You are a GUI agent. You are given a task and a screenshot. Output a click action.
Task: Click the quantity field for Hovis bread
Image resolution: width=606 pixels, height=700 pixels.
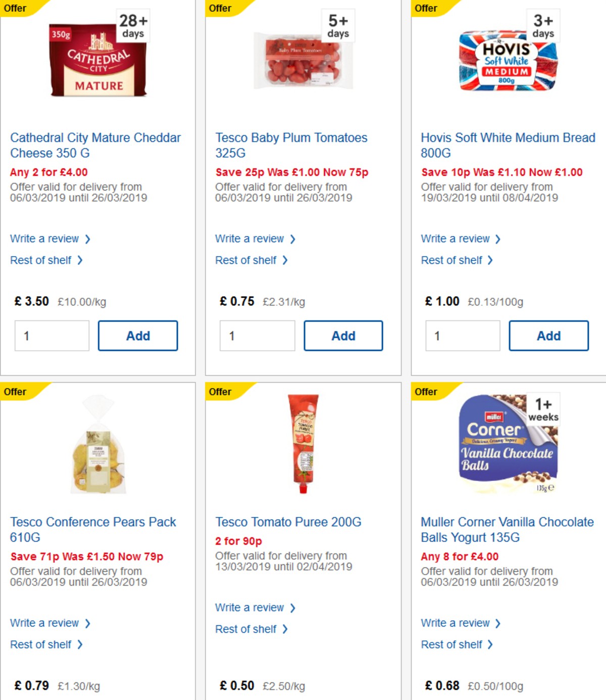[463, 335]
